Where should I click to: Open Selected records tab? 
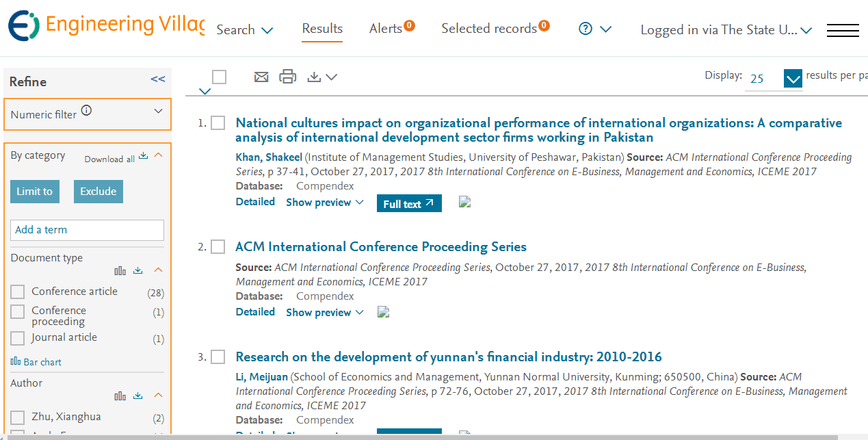(489, 29)
